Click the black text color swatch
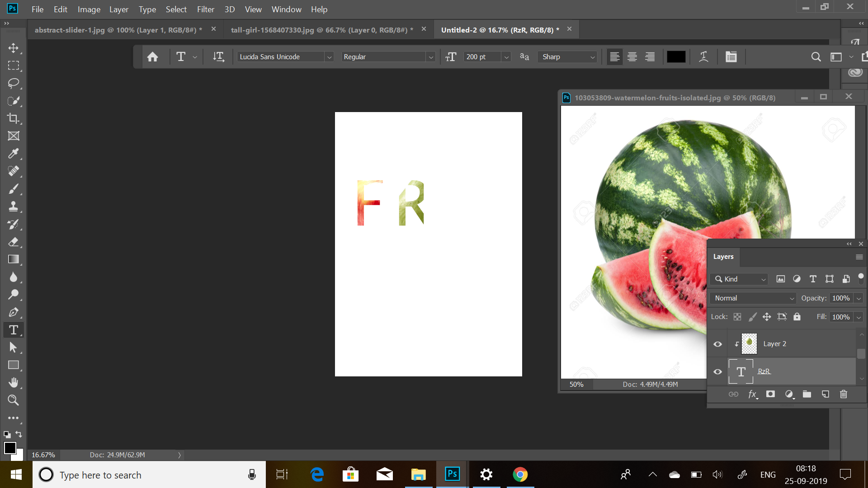868x488 pixels. (676, 57)
